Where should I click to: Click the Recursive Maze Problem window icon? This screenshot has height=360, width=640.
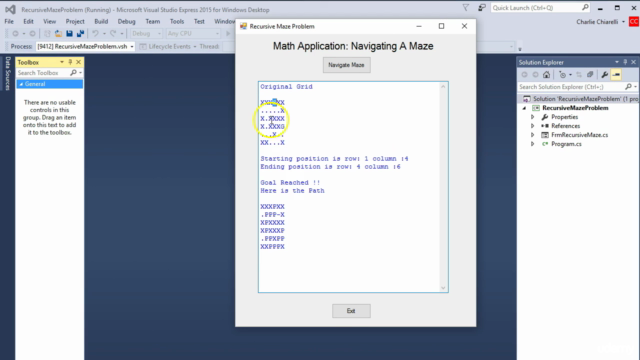pos(243,26)
